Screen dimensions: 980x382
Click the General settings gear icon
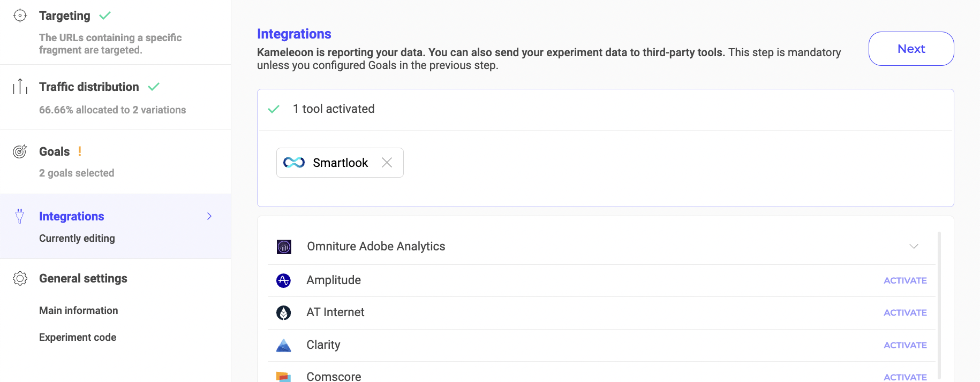pos(20,278)
